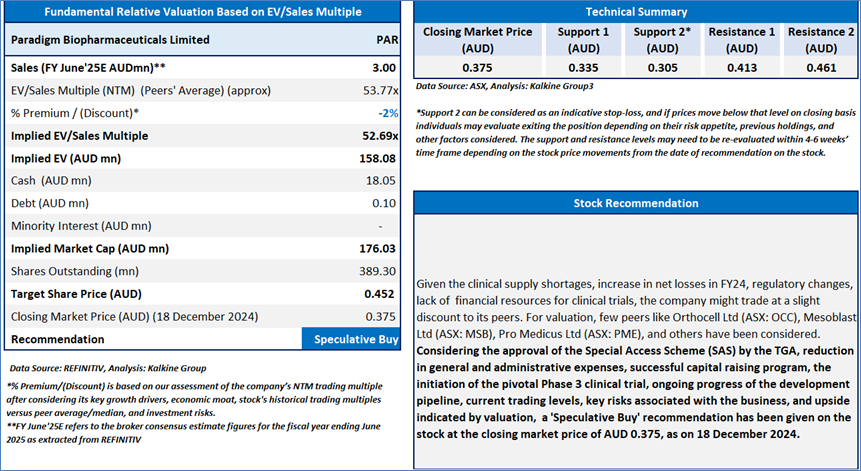Click the '% Premium / (Discount)*' label
This screenshot has height=471, width=861.
pos(75,113)
